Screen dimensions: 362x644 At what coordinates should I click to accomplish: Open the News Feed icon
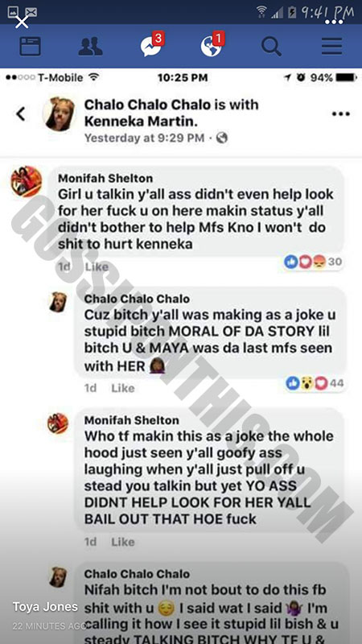(31, 46)
